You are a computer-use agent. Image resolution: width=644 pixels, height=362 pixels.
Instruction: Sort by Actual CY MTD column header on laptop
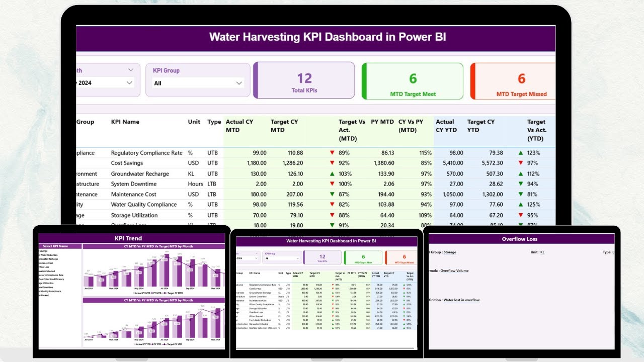pyautogui.click(x=239, y=126)
